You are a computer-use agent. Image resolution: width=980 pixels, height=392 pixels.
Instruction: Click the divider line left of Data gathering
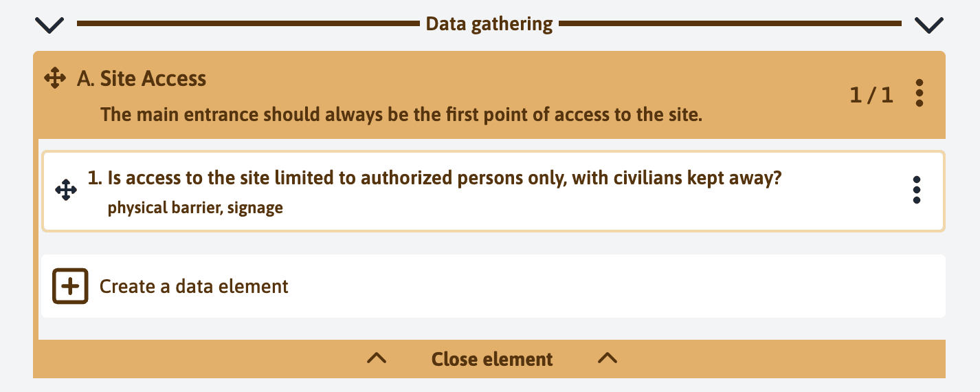247,24
